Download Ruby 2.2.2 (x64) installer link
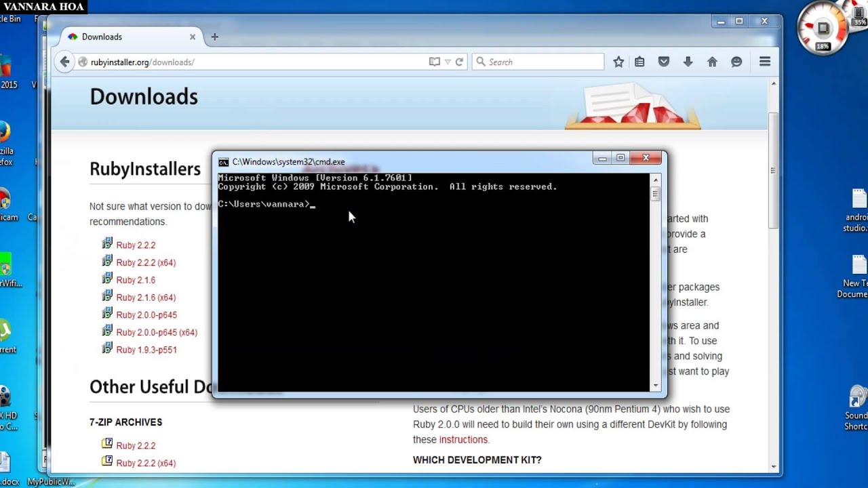This screenshot has height=488, width=868. click(146, 263)
